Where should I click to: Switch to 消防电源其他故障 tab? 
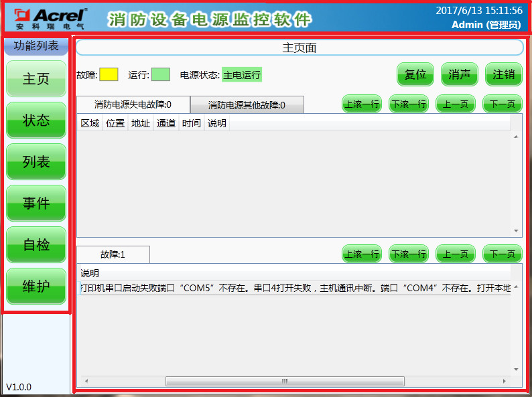pyautogui.click(x=247, y=105)
